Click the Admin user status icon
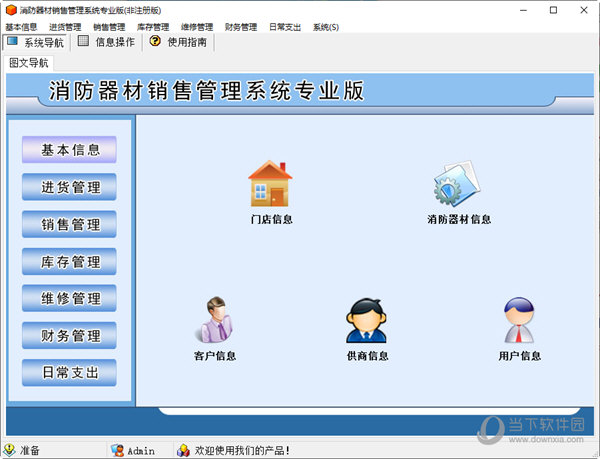The width and height of the screenshot is (600, 459). pyautogui.click(x=117, y=450)
